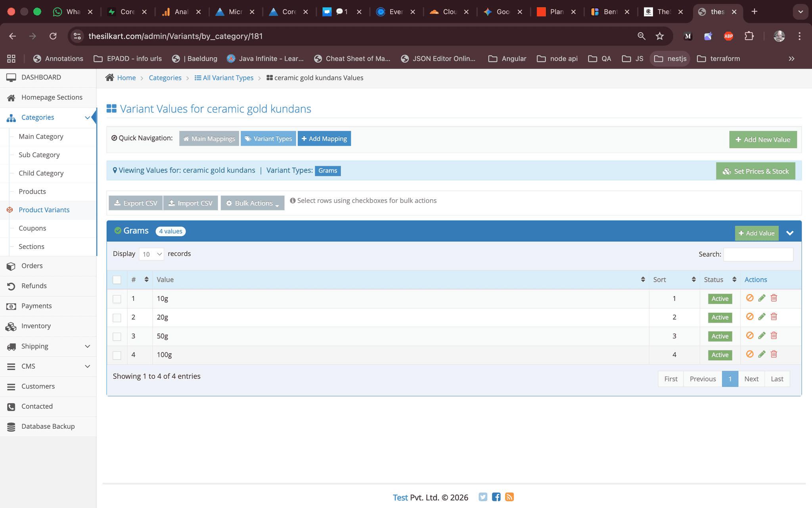Open the Inventory section

[x=36, y=326]
